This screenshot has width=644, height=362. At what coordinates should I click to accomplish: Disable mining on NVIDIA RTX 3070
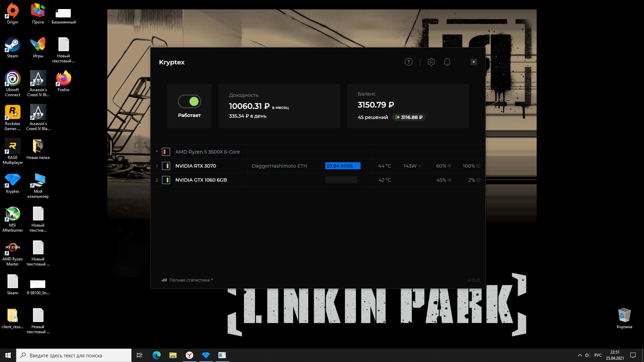click(x=166, y=166)
